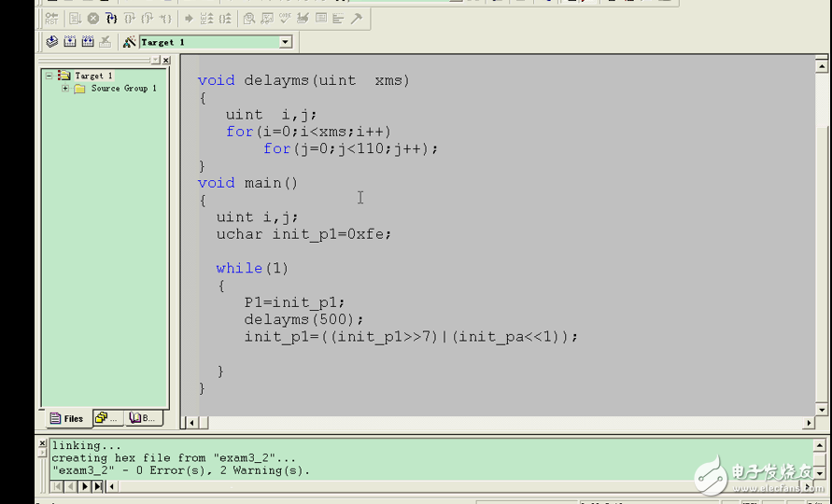The height and width of the screenshot is (504, 832).
Task: Click the "void main()" code line
Action: [x=247, y=183]
